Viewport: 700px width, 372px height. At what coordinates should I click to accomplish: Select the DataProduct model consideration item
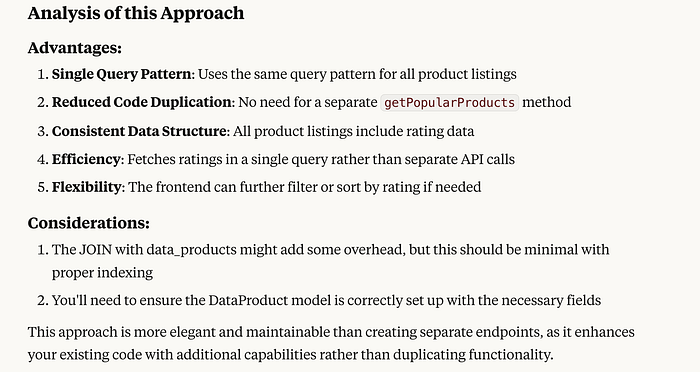[x=326, y=301]
